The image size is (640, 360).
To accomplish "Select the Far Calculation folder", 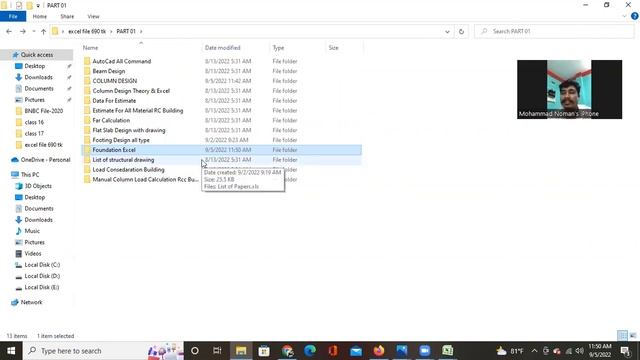I will coord(111,120).
